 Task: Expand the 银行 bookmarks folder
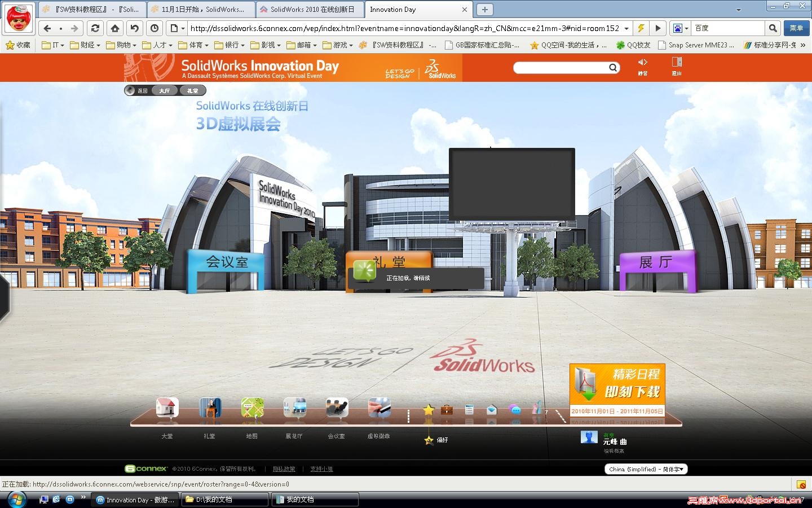(x=230, y=45)
